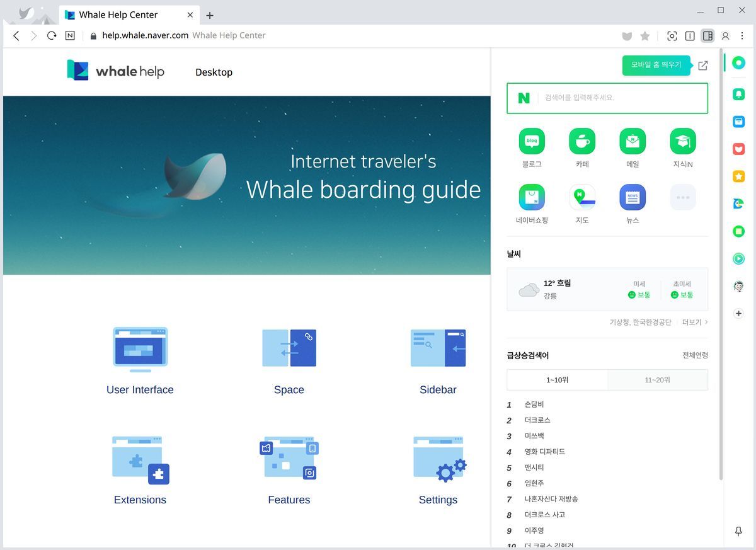The image size is (756, 550).
Task: Open the Papago parrot translator sidebar icon
Action: tap(739, 203)
